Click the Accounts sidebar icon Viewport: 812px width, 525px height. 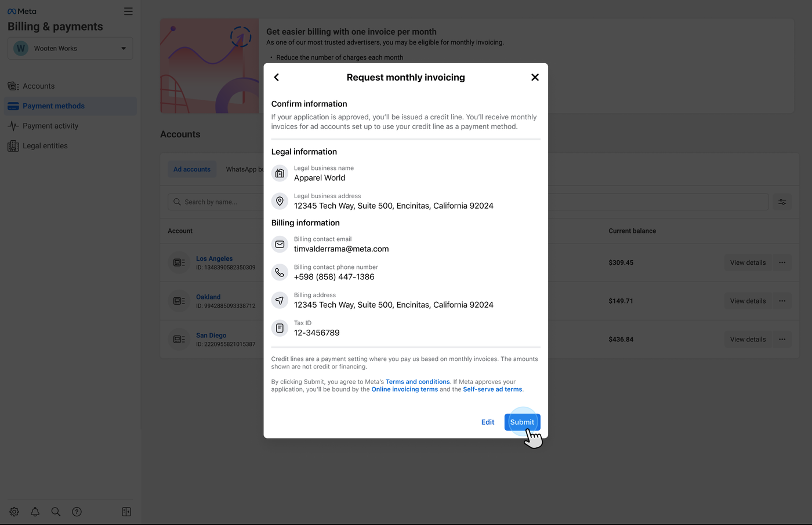[13, 86]
